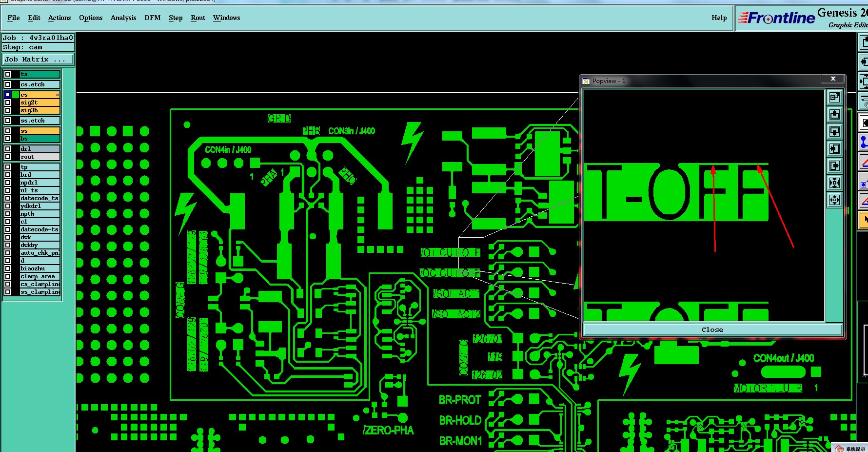Image resolution: width=868 pixels, height=452 pixels.
Task: Toggle the ts layer checkbox
Action: click(x=8, y=74)
